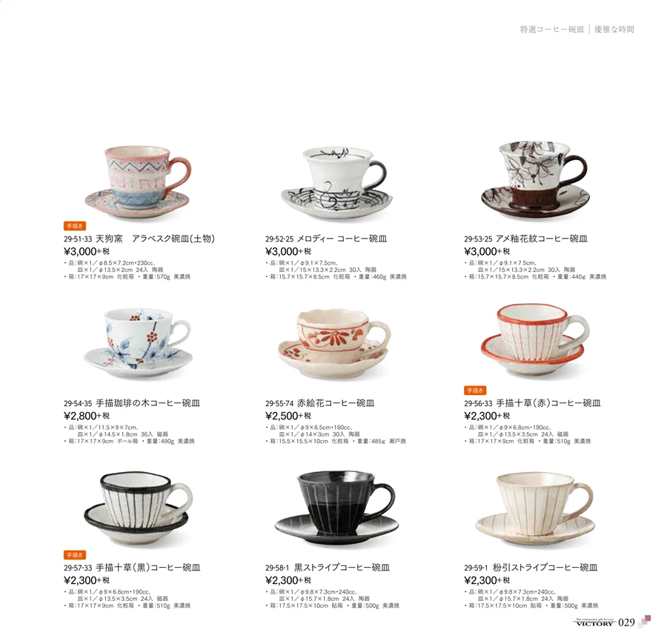The width and height of the screenshot is (667, 644).
Task: Click the VICTORY logo at page bottom
Action: click(x=594, y=623)
